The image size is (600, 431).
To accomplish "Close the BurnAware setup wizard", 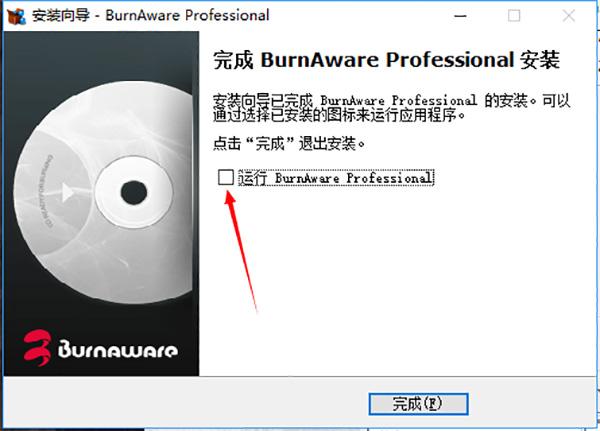I will coord(568,16).
